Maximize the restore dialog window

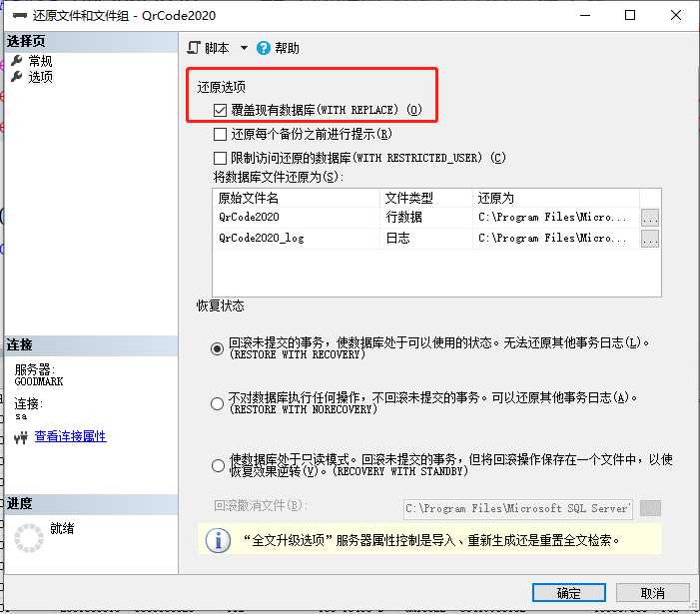[x=630, y=15]
